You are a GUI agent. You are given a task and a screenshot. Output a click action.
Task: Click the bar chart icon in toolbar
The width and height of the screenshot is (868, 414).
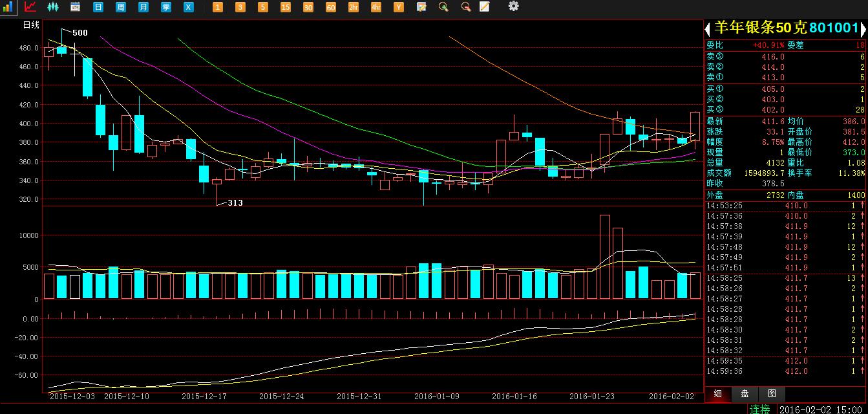click(x=8, y=6)
